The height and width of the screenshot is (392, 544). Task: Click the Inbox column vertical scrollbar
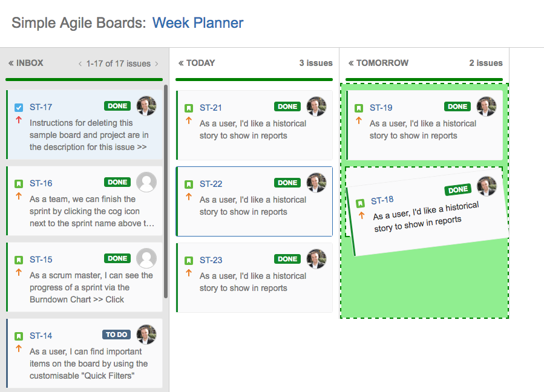point(166,191)
